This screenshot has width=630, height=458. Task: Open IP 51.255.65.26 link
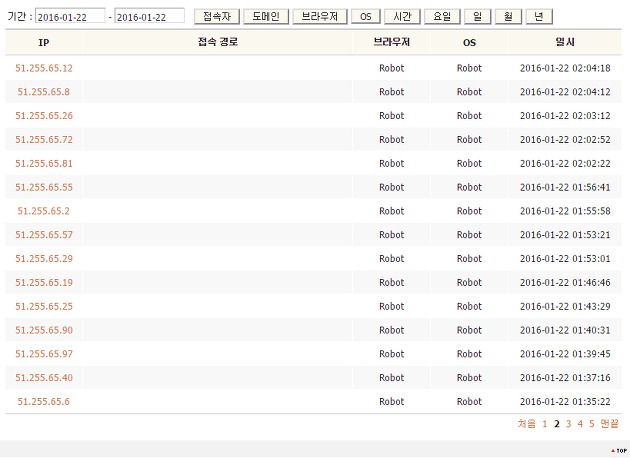tap(44, 116)
